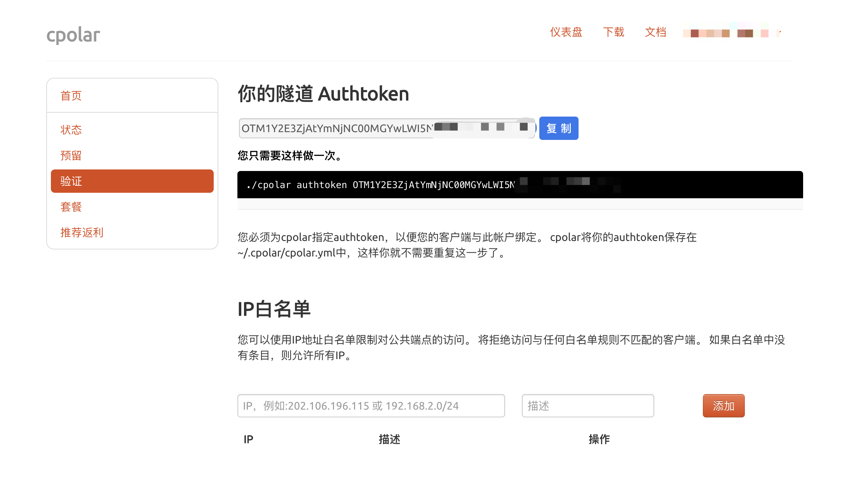868x485 pixels.
Task: Select 状态 in the sidebar
Action: coord(71,130)
